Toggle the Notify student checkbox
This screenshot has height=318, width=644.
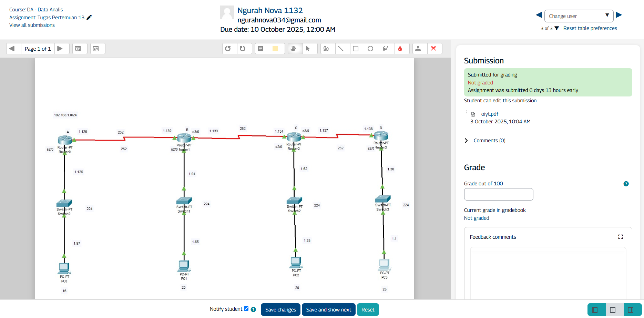246,309
